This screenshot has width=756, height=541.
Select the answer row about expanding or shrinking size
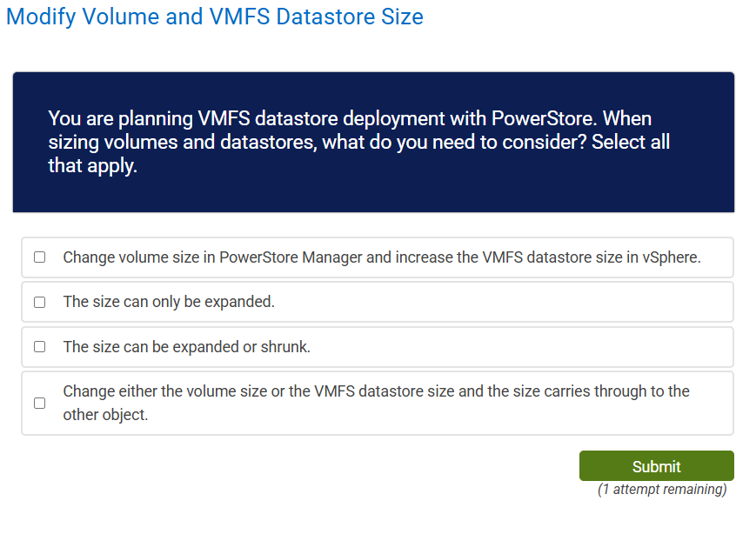[x=377, y=346]
